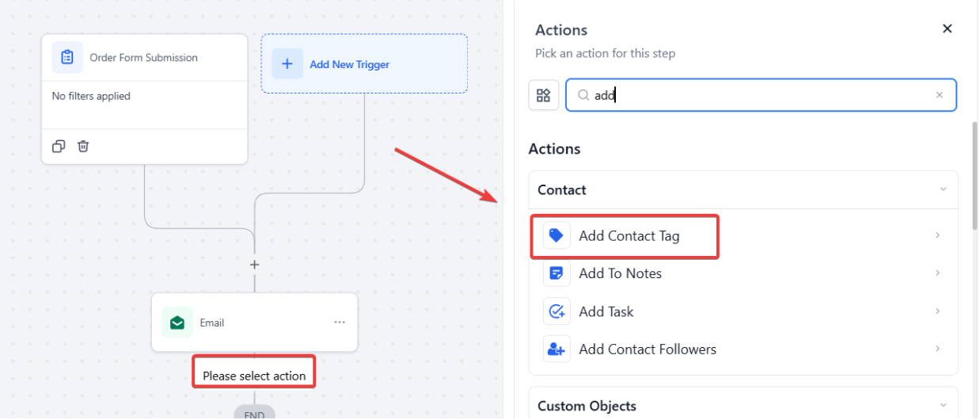Open the action categories grid view
The width and height of the screenshot is (980, 420).
point(544,95)
